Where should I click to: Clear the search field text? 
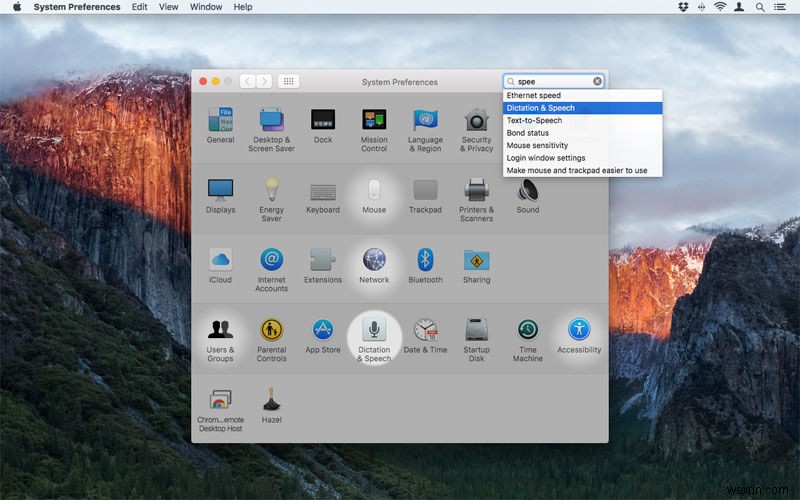pyautogui.click(x=597, y=81)
